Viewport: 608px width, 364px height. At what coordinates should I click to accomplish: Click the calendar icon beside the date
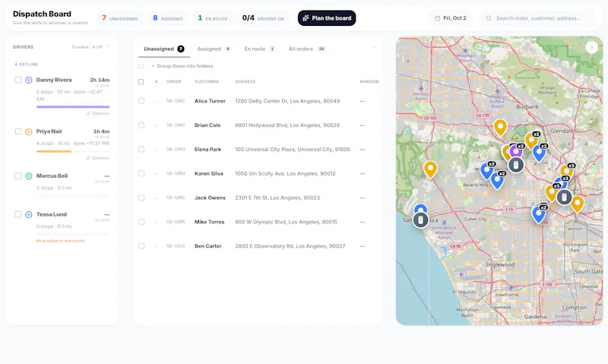(438, 18)
